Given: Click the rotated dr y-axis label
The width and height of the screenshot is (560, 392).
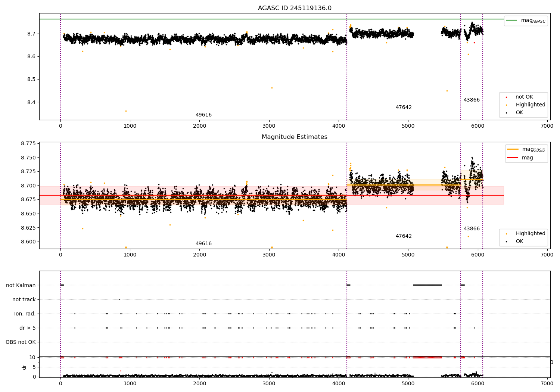Looking at the screenshot, I should [24, 367].
